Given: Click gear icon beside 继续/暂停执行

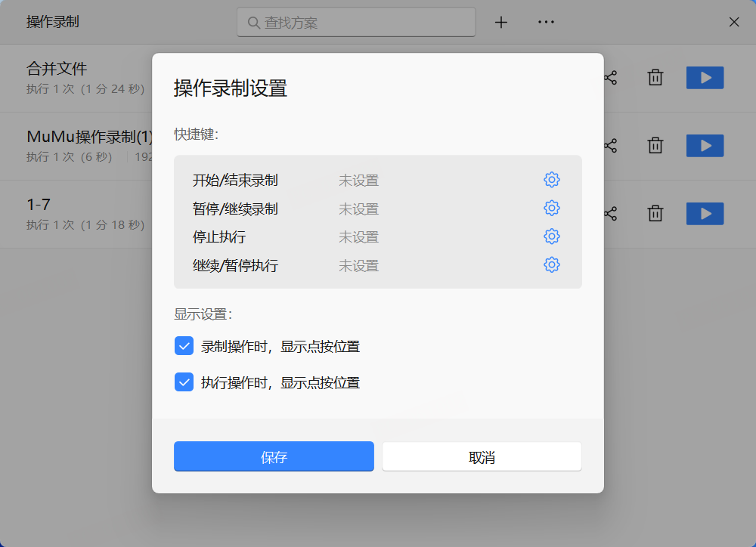Looking at the screenshot, I should [552, 265].
